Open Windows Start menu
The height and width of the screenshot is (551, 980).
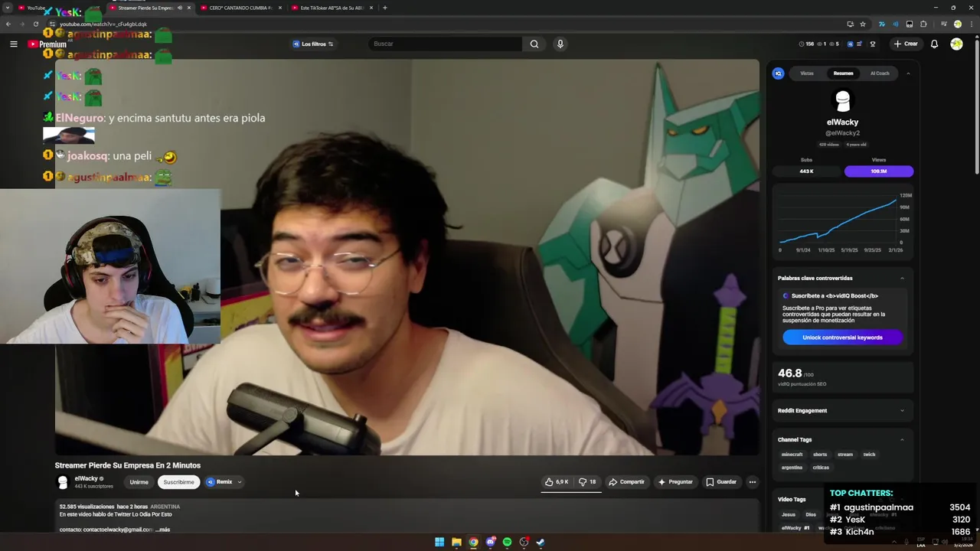coord(439,542)
